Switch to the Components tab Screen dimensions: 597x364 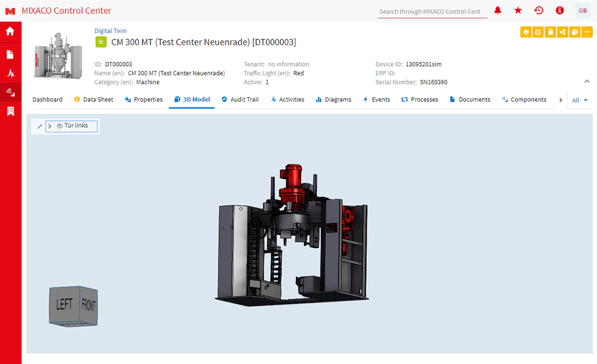tap(524, 99)
